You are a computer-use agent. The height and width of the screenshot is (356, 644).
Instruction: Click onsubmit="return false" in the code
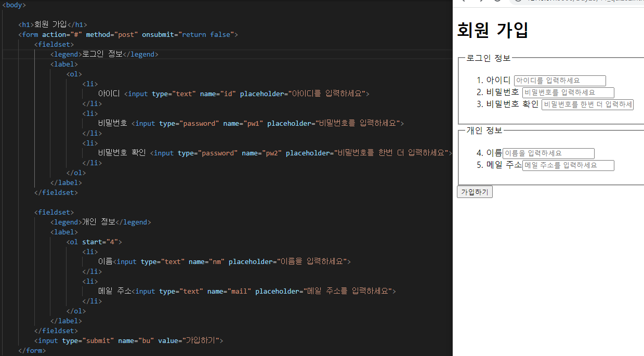click(x=188, y=34)
